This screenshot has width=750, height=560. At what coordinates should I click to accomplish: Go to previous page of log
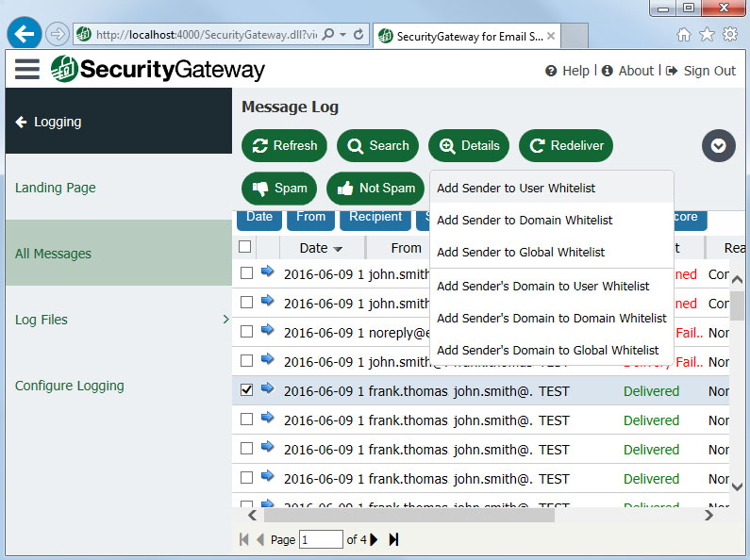tap(260, 539)
